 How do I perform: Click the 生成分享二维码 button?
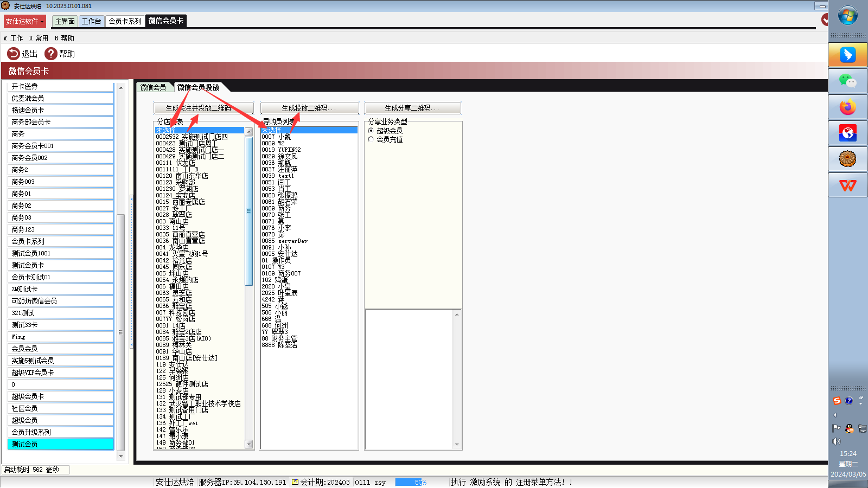click(x=412, y=108)
